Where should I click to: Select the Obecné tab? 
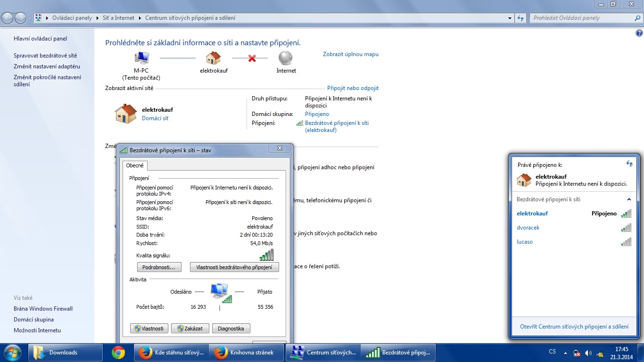coord(135,165)
